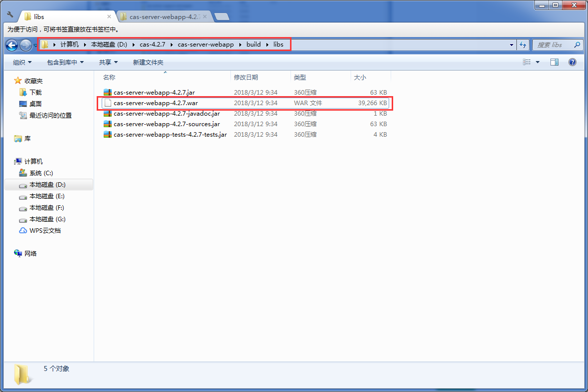This screenshot has width=588, height=392.
Task: Select 本地磁盘 (D:) in the navigation pane
Action: coord(49,184)
